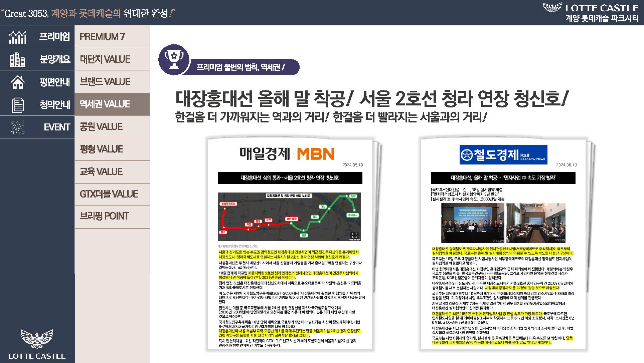This screenshot has height=363, width=644.
Task: Click the 대장홍대선 route map image
Action: pyautogui.click(x=289, y=217)
